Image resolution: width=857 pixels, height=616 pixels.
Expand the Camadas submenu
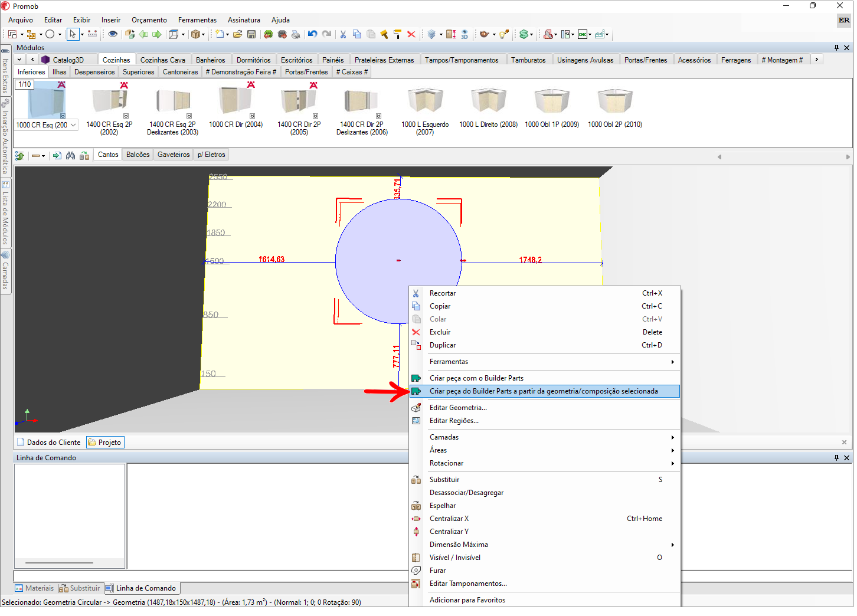pyautogui.click(x=544, y=437)
